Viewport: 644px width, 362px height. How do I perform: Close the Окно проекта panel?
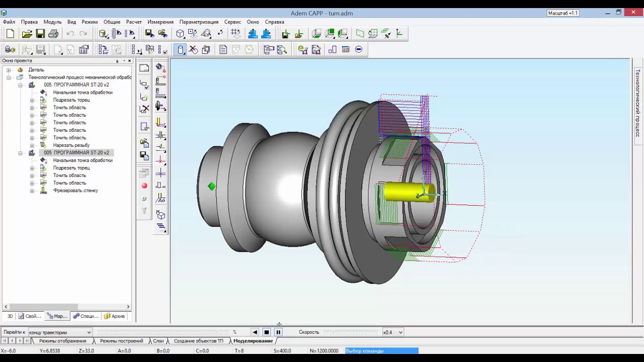tap(129, 61)
